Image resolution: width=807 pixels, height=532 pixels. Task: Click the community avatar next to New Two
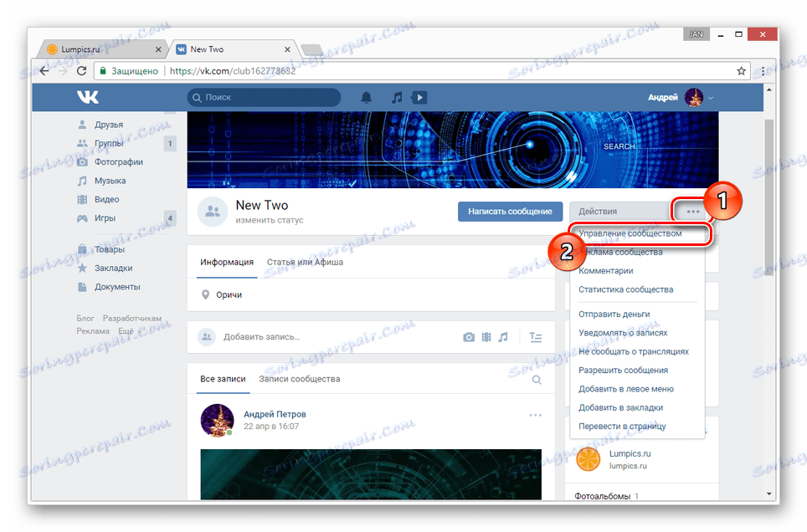[213, 212]
